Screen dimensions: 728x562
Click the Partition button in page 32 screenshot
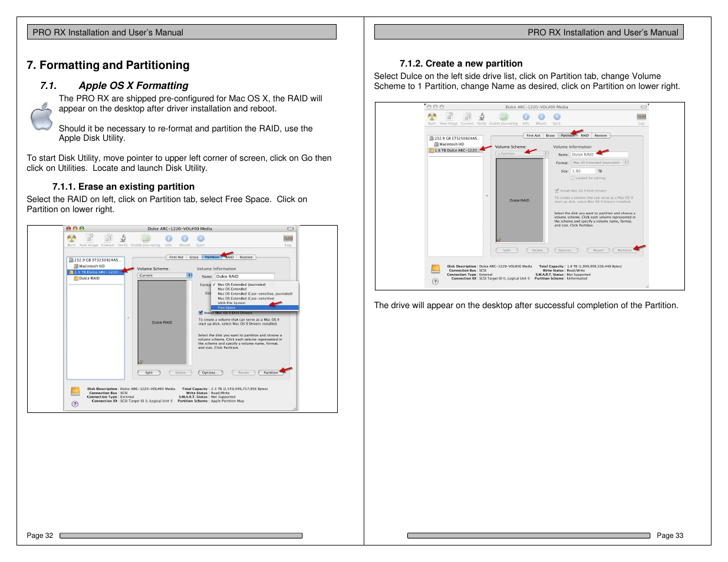(271, 372)
